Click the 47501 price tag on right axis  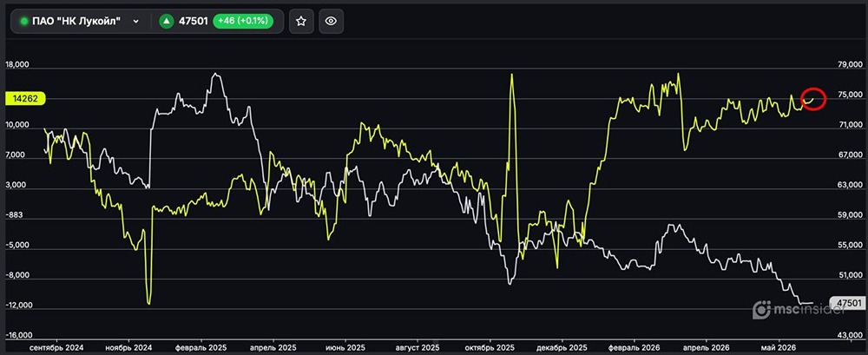coord(848,303)
